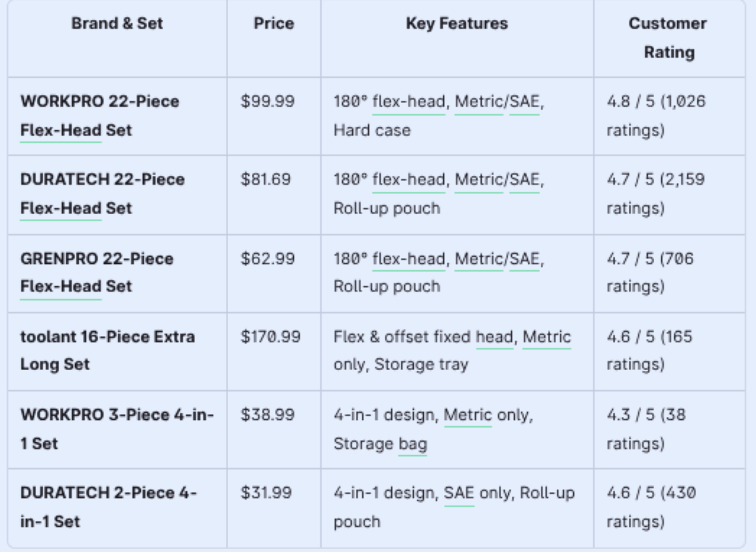This screenshot has height=552, width=756.
Task: Click the $170.99 price cell
Action: [x=271, y=337]
